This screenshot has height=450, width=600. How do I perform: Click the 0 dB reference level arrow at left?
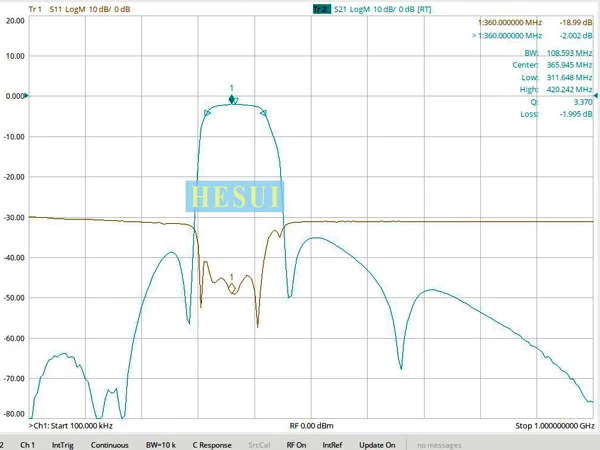[x=26, y=96]
